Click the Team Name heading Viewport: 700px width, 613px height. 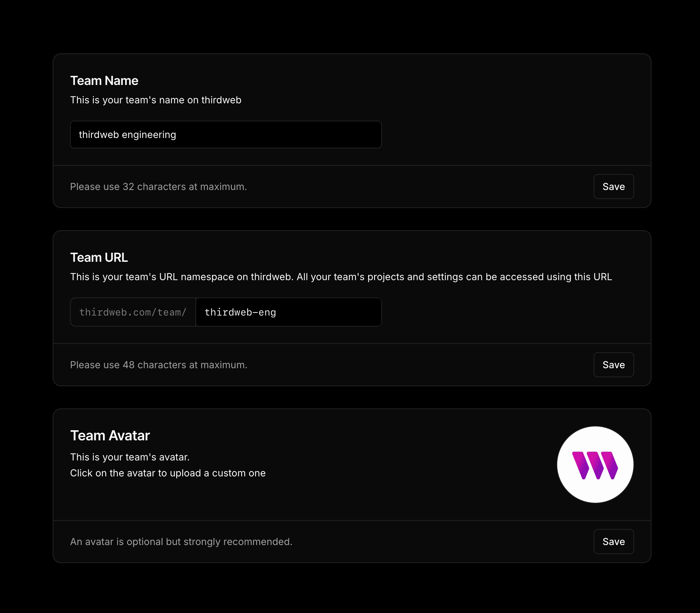pos(104,81)
